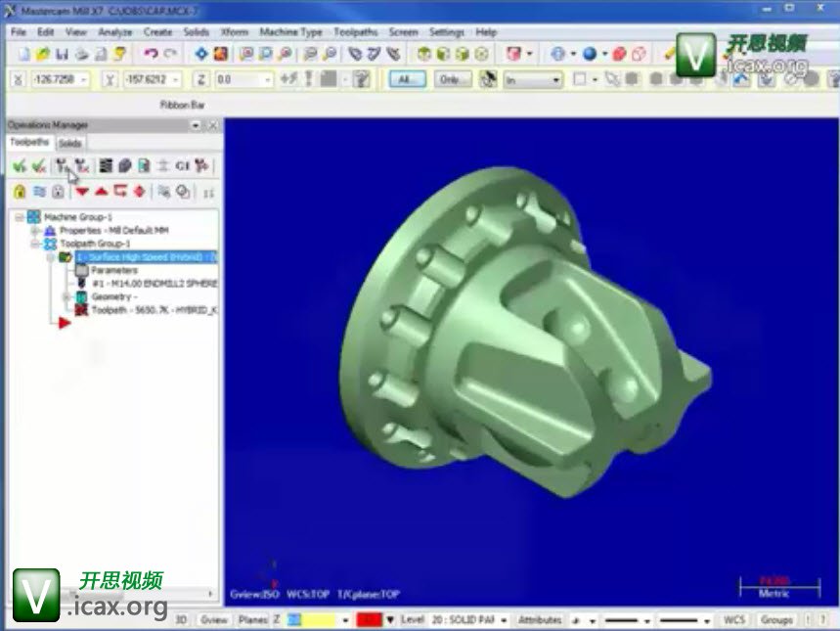The image size is (840, 631).
Task: Toggle 3D construction mode in status bar
Action: pos(181,619)
